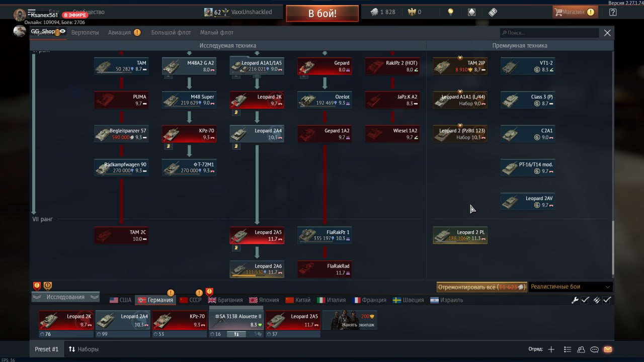Image resolution: width=644 pixels, height=362 pixels.
Task: Click the ticket icon near the lightbulb
Action: click(x=493, y=12)
